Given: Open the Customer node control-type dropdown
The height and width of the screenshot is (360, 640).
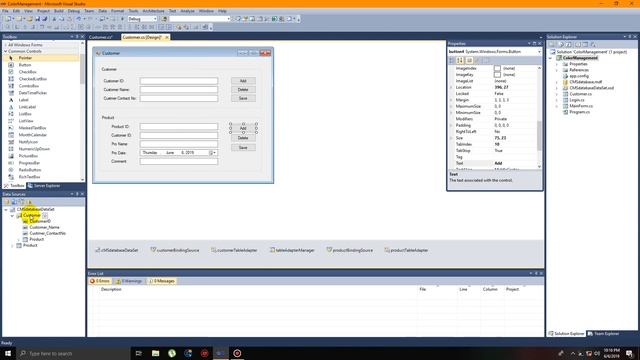Looking at the screenshot, I should click(45, 216).
